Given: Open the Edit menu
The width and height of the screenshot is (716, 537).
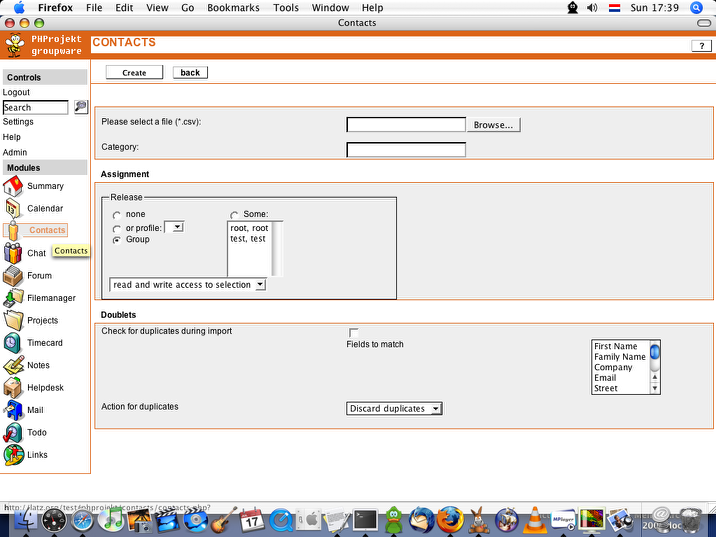Looking at the screenshot, I should click(x=124, y=8).
